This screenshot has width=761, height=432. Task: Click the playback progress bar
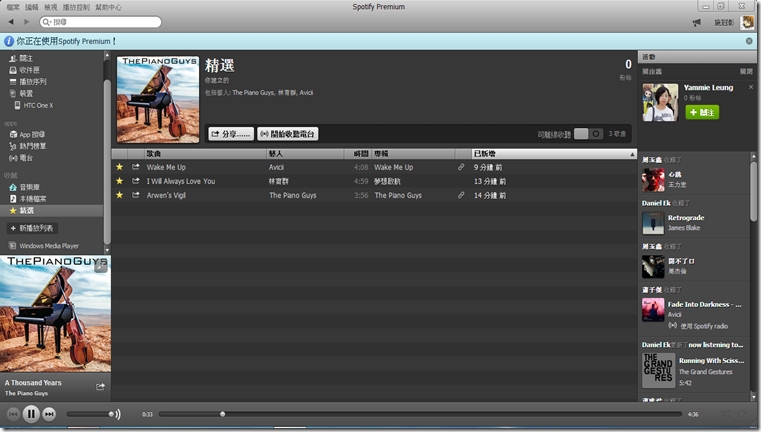pyautogui.click(x=420, y=414)
